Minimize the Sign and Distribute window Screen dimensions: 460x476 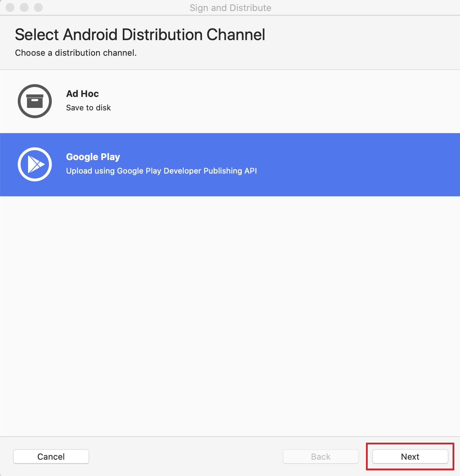click(24, 7)
